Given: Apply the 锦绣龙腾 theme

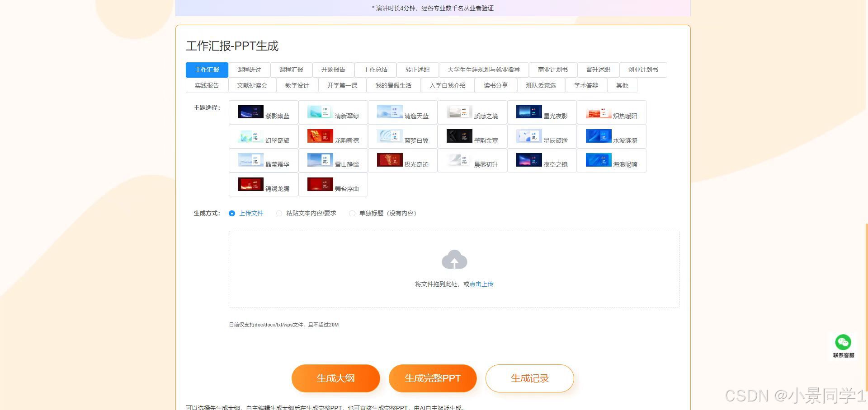Looking at the screenshot, I should tap(264, 184).
